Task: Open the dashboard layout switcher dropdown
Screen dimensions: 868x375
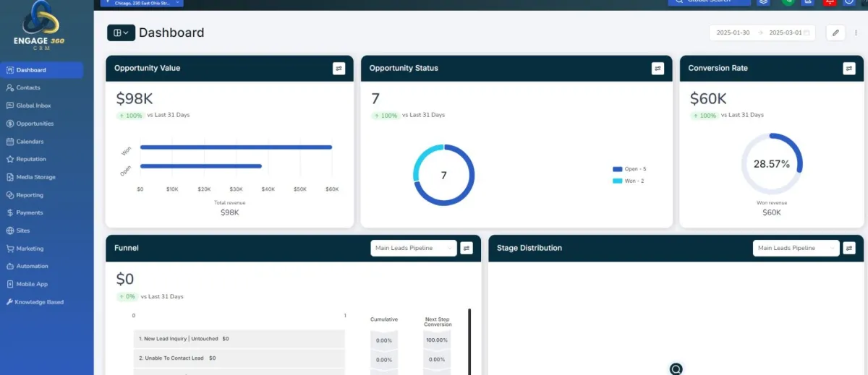Action: 121,33
